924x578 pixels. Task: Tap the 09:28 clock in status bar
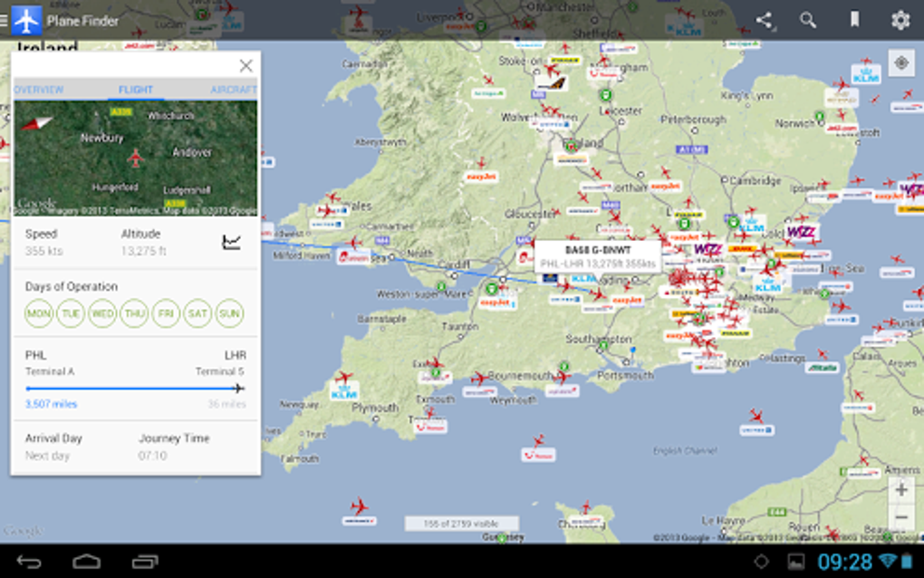(x=845, y=562)
